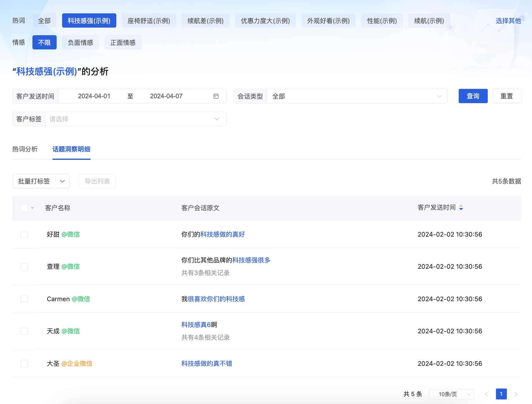Sort by 客户发送时间 column arrows

461,207
